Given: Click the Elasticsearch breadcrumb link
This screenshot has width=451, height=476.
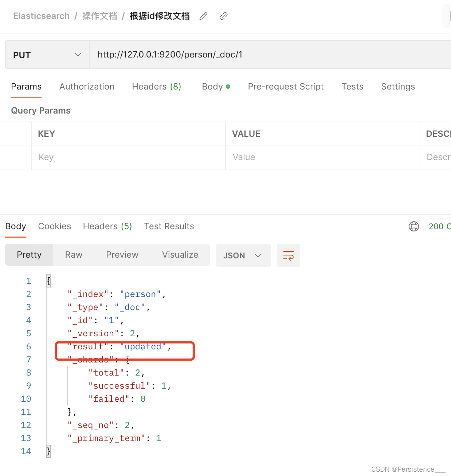Looking at the screenshot, I should pyautogui.click(x=42, y=16).
